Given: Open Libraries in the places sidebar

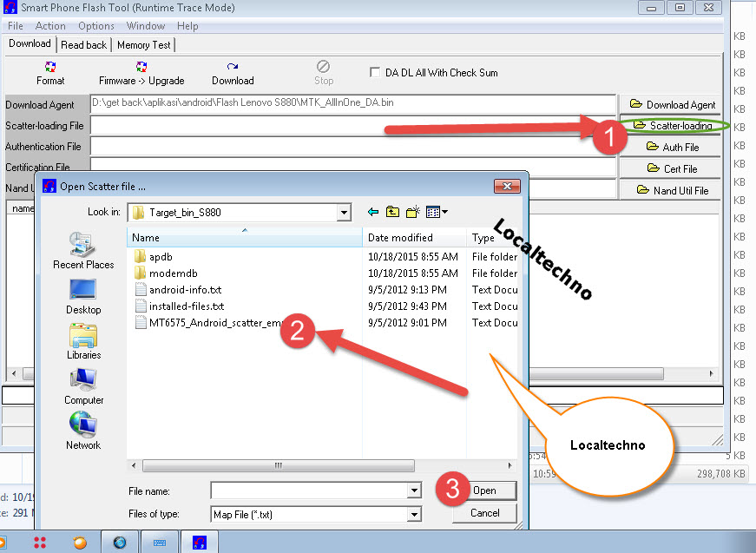Looking at the screenshot, I should [83, 341].
